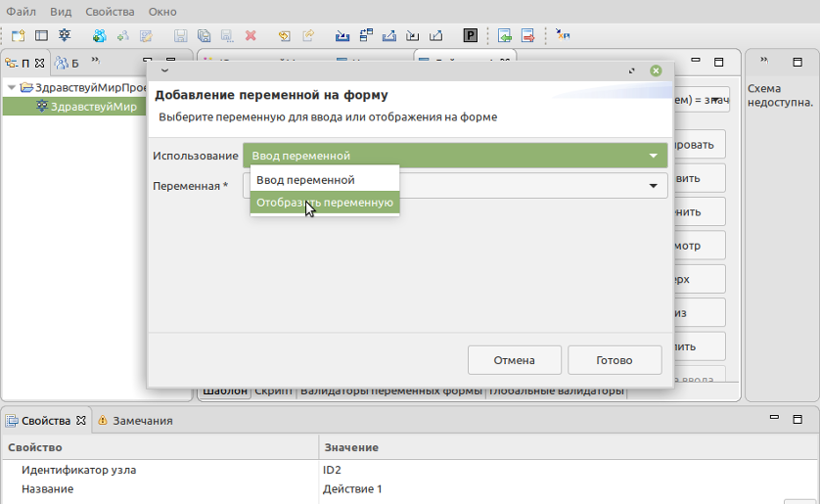The image size is (820, 504).
Task: Maximize the right Схема panel
Action: point(797,62)
